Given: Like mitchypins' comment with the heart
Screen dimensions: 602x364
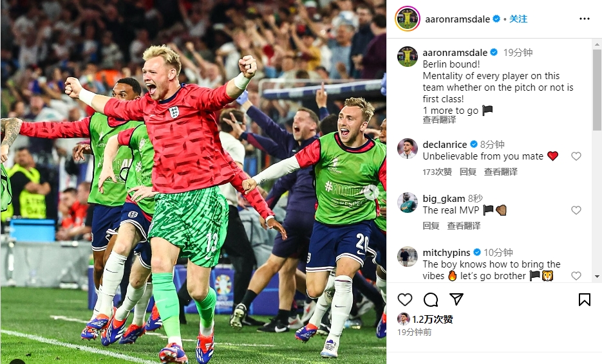Looking at the screenshot, I should coord(576,276).
